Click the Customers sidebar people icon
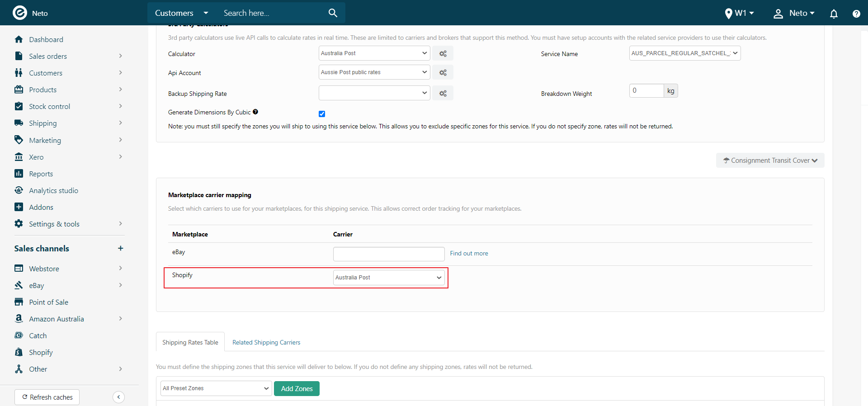The height and width of the screenshot is (406, 868). pyautogui.click(x=19, y=73)
